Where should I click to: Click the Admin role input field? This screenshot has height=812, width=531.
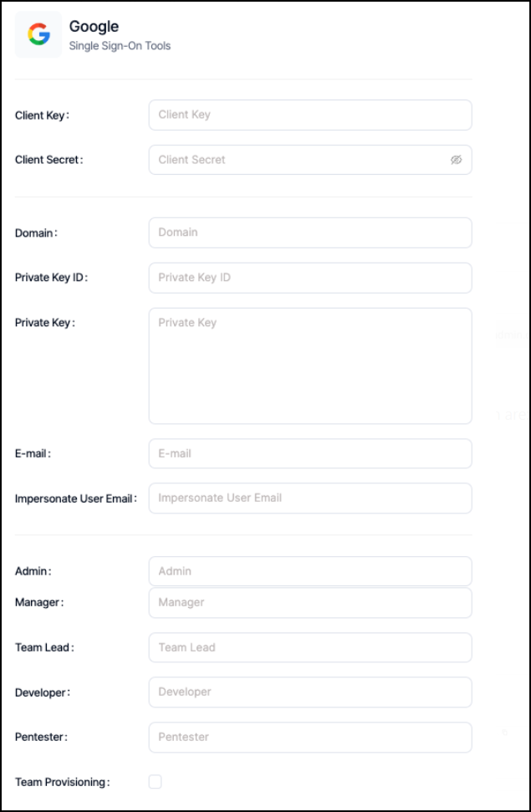[x=309, y=571]
